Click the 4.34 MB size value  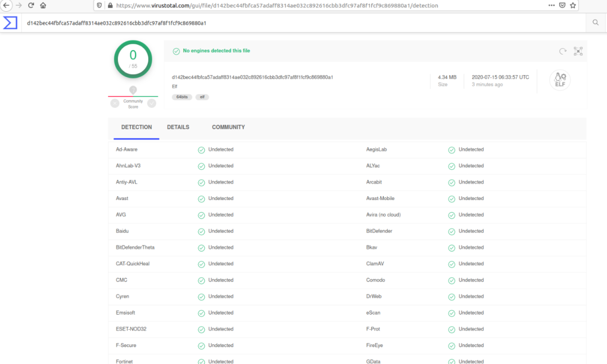pos(447,77)
